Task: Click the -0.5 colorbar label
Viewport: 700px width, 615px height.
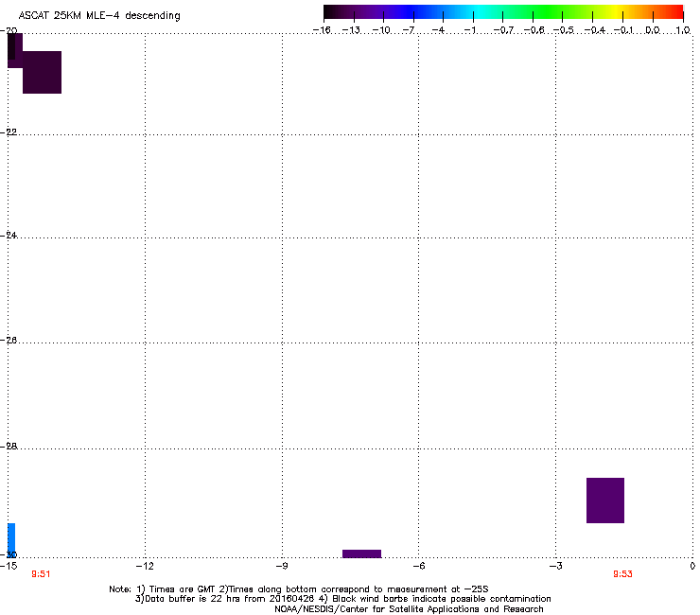Action: [564, 30]
